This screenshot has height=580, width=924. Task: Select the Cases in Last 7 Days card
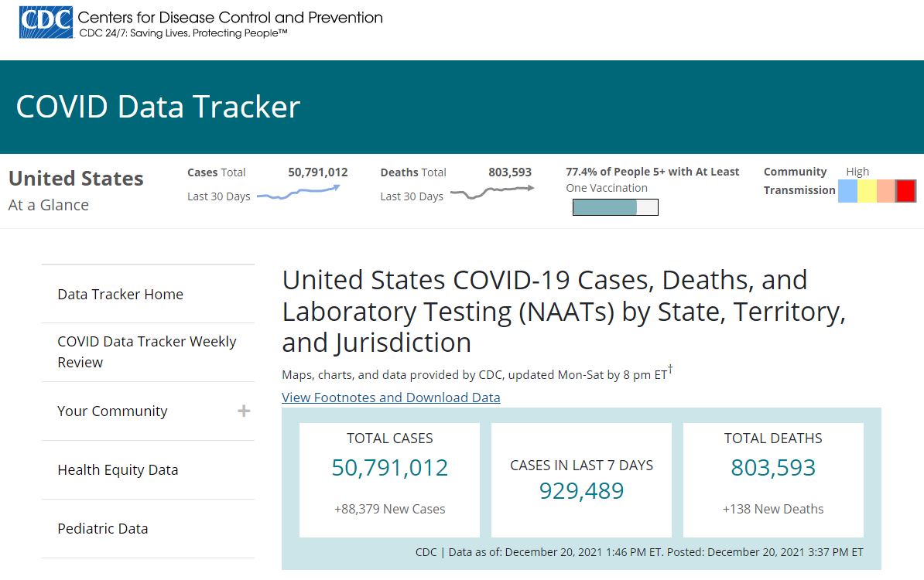coord(582,480)
